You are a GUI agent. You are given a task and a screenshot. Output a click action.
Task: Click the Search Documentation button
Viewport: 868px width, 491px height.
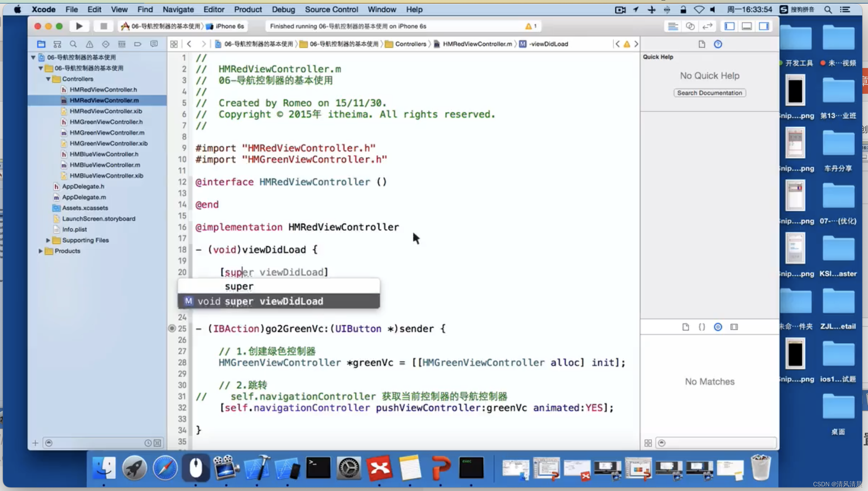click(x=709, y=93)
